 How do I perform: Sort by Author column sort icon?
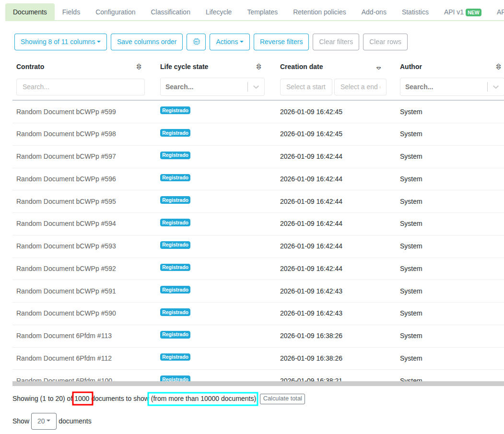(x=498, y=67)
